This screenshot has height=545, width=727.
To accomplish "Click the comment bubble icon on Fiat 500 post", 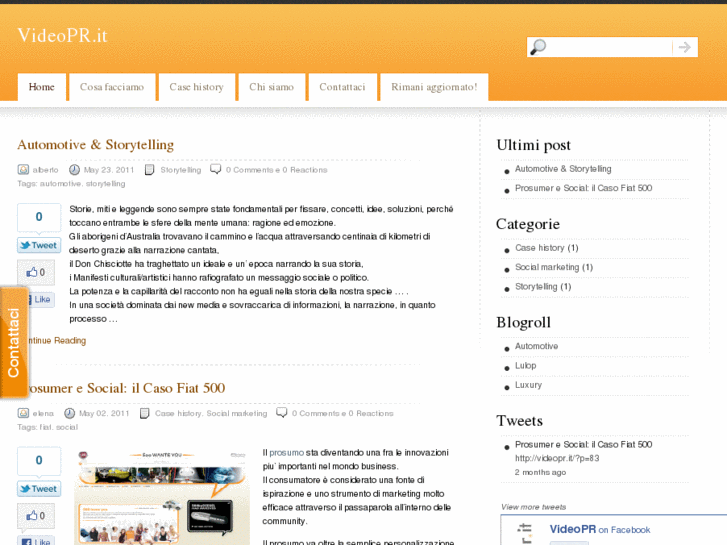I will pos(281,413).
